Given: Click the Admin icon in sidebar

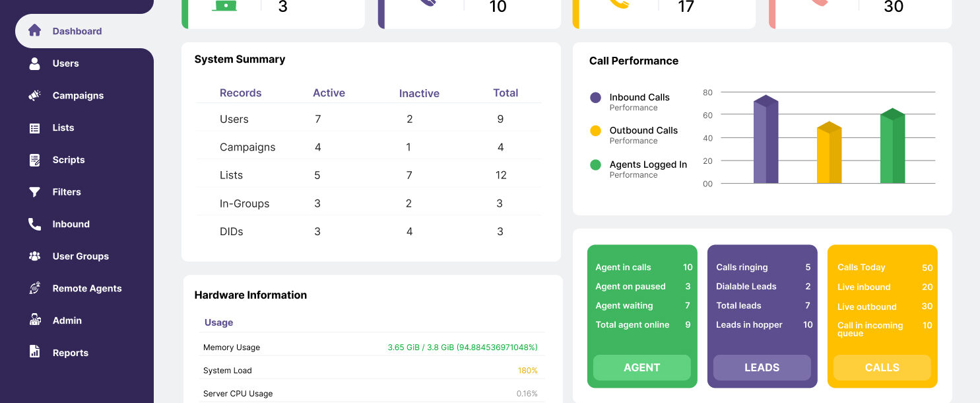Looking at the screenshot, I should point(35,320).
